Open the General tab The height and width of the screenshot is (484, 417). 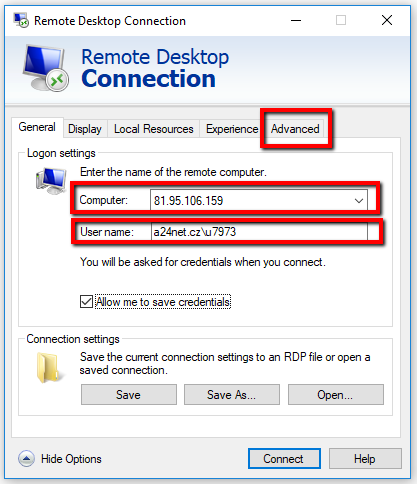click(x=37, y=127)
